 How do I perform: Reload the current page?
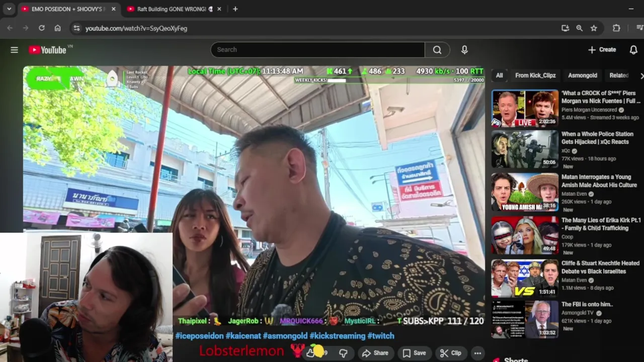click(x=42, y=28)
